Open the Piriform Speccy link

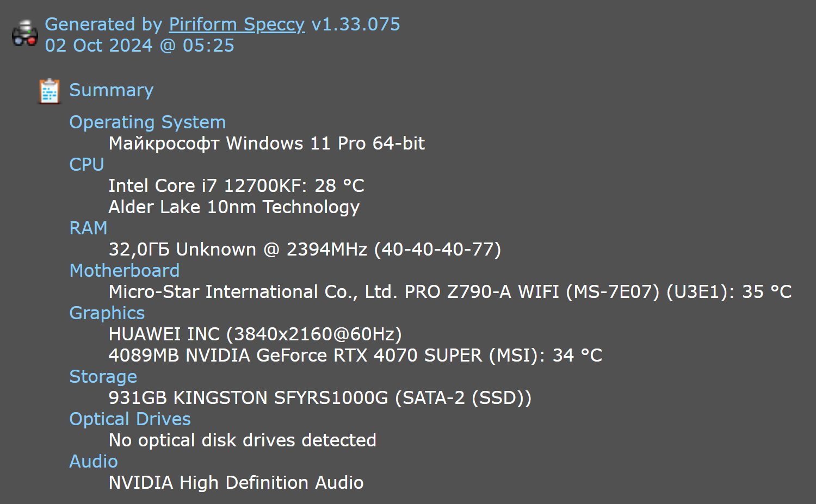pos(237,24)
